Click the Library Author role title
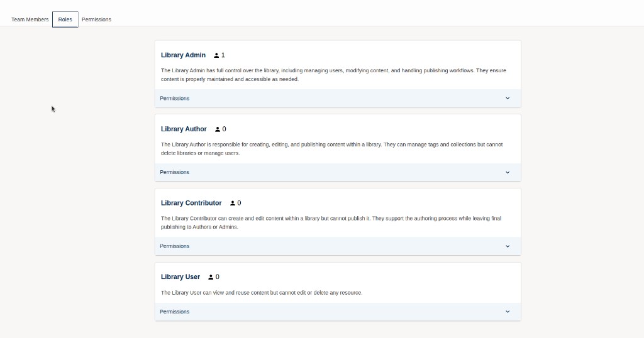 click(x=184, y=129)
